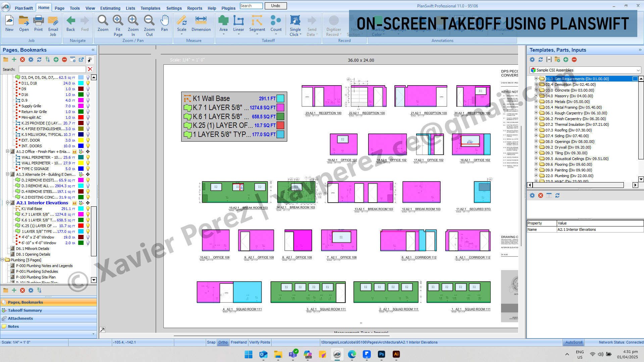The height and width of the screenshot is (362, 644).
Task: Click the sort arrows icon in Pages toolbar
Action: (x=48, y=59)
